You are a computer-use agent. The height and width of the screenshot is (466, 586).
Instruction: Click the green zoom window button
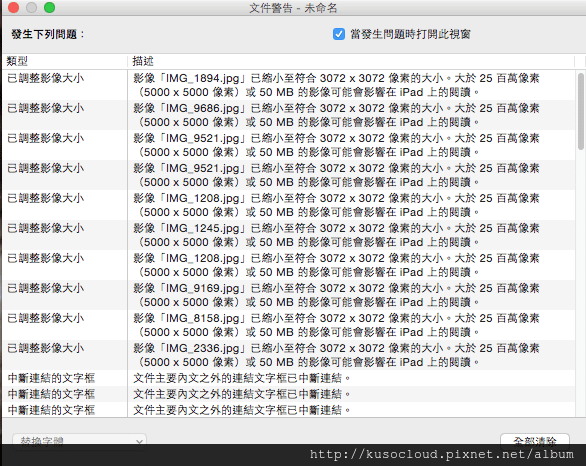49,7
